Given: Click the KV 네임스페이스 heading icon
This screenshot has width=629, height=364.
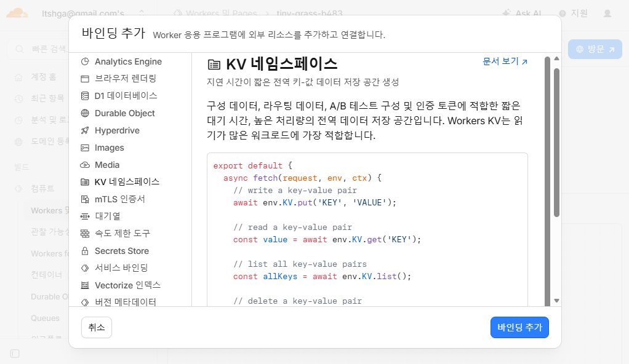Looking at the screenshot, I should click(214, 65).
